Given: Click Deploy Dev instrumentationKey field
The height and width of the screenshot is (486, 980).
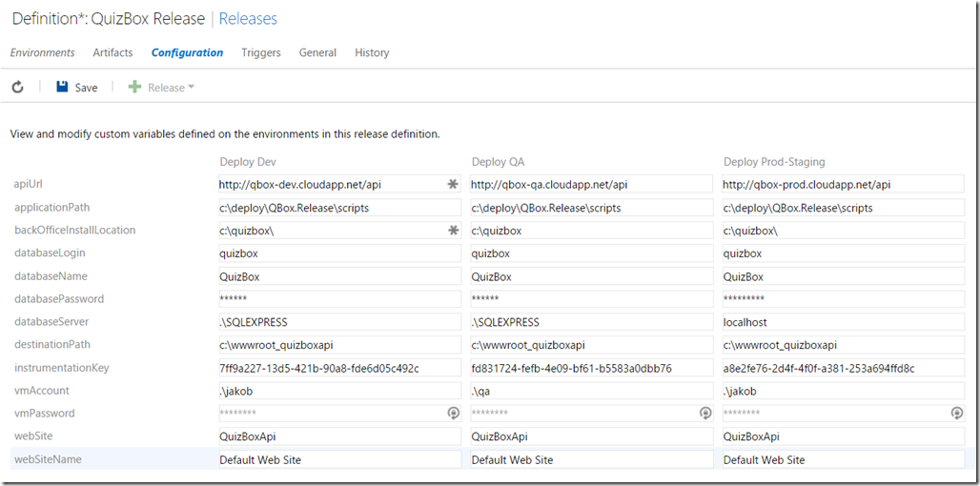Looking at the screenshot, I should [340, 368].
